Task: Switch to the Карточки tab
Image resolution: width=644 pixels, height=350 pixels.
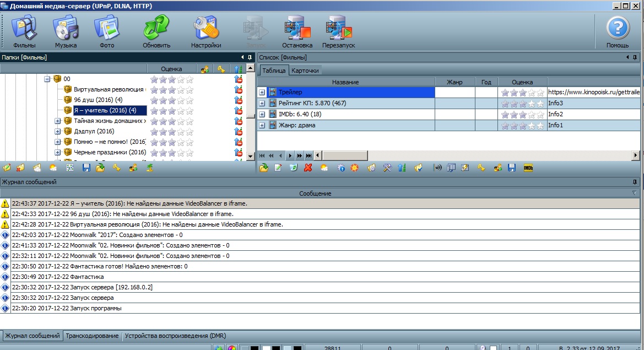Action: [x=305, y=71]
